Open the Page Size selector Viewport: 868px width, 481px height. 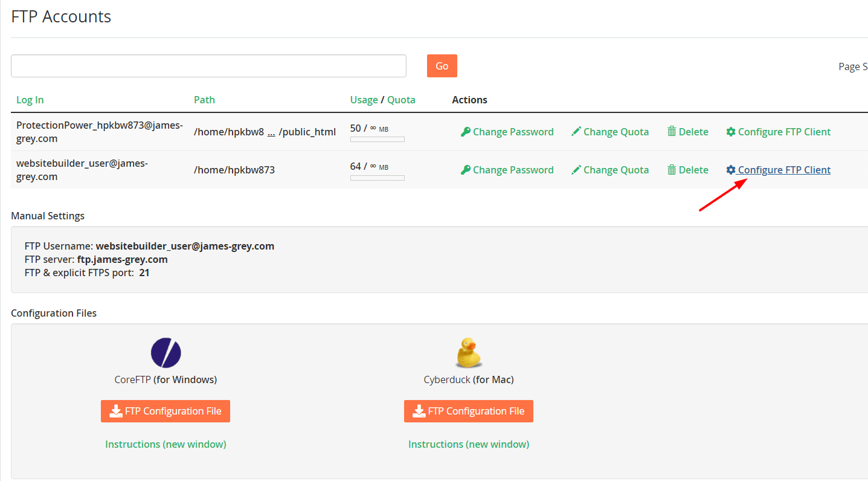pos(852,66)
